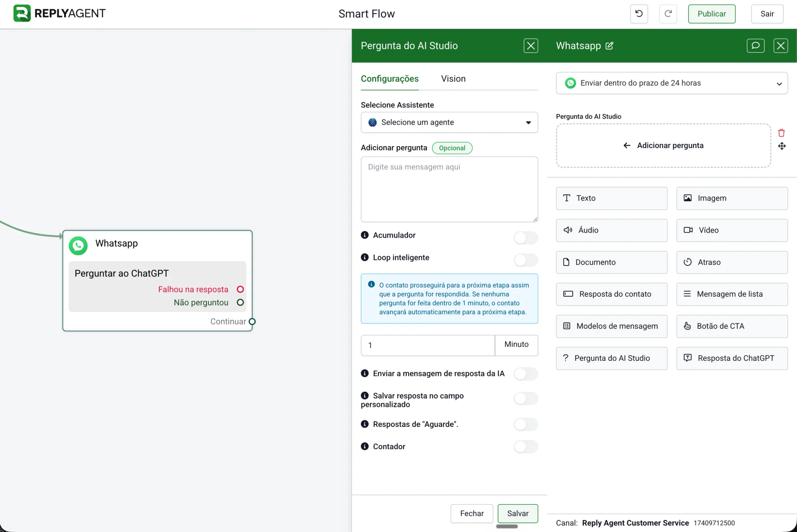Screen dimensions: 797x532
Task: Click the Salvar button
Action: point(518,514)
